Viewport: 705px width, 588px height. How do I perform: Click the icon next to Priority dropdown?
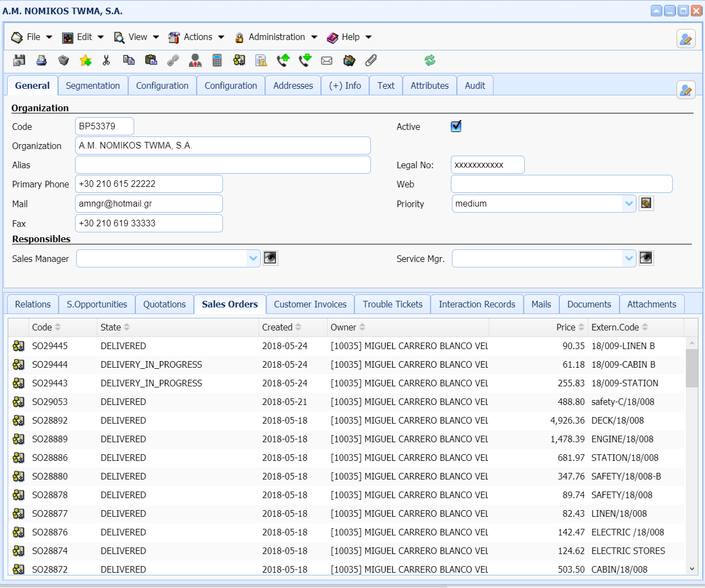click(646, 203)
